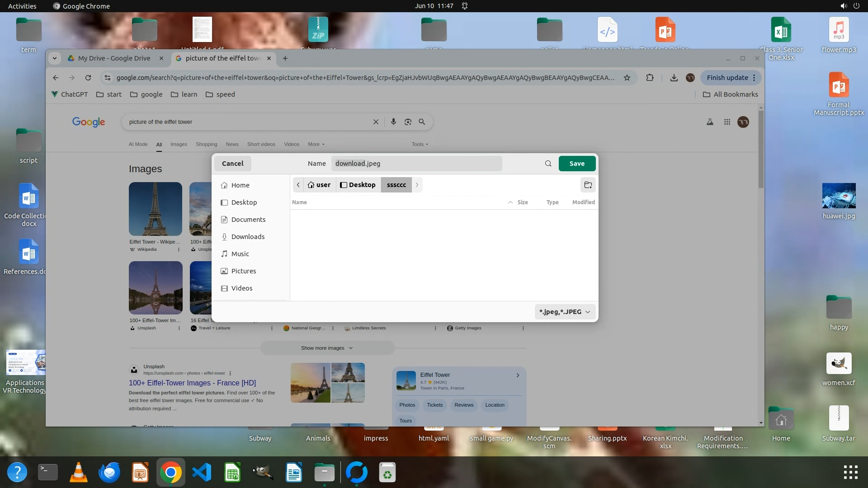Click Chrome downloads icon in toolbar
The width and height of the screenshot is (868, 488).
[674, 78]
